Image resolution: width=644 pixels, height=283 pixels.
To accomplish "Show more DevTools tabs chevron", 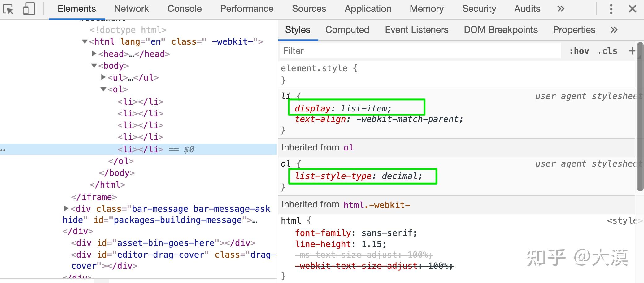I will coord(561,9).
